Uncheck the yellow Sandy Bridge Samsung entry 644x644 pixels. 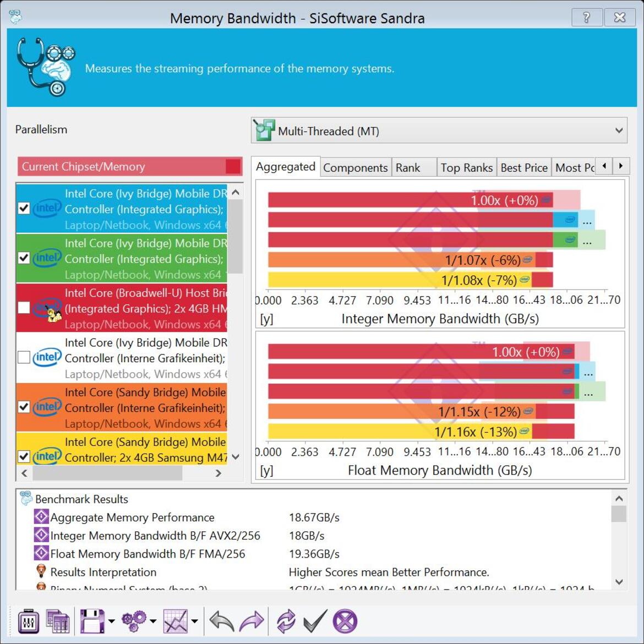24,456
